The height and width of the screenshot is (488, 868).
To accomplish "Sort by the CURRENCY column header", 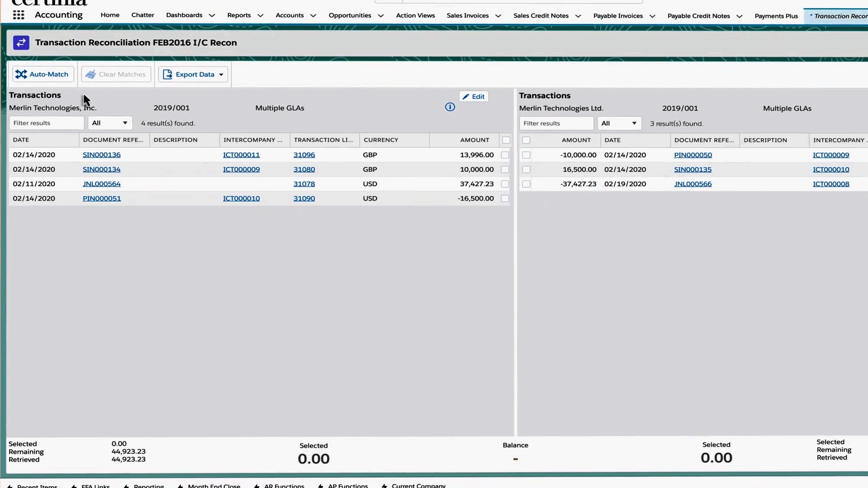I will (381, 140).
